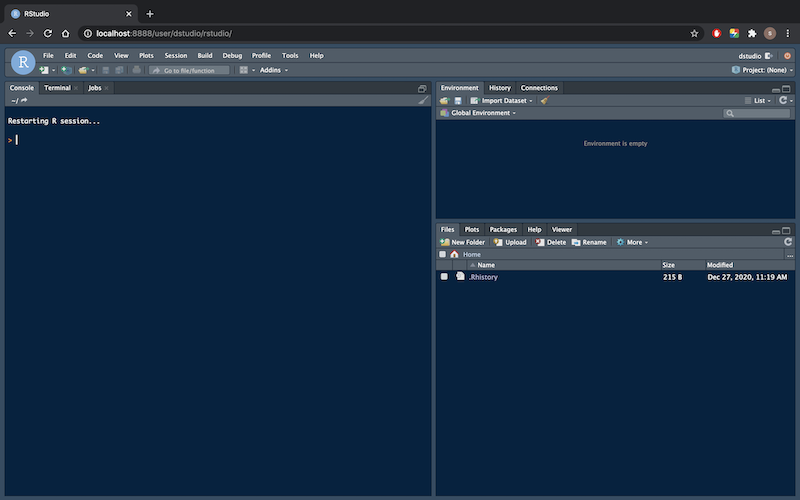This screenshot has width=800, height=500.
Task: Open the Plots menu
Action: [x=146, y=56]
